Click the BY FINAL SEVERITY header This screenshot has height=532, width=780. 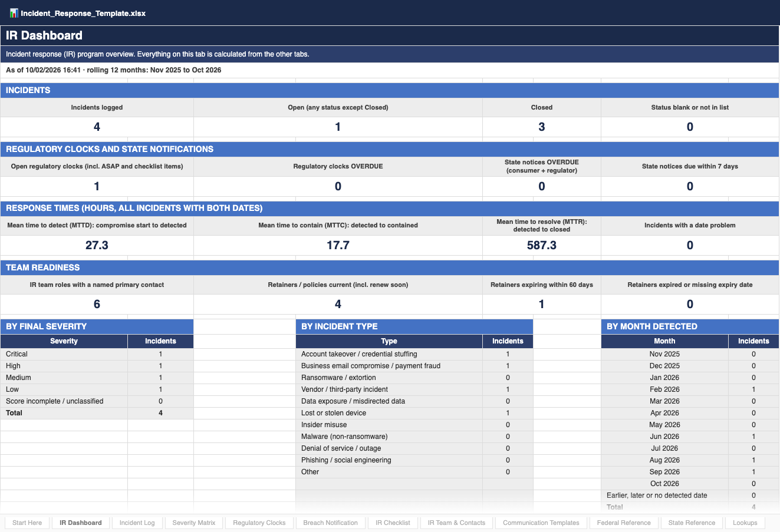[x=97, y=326]
